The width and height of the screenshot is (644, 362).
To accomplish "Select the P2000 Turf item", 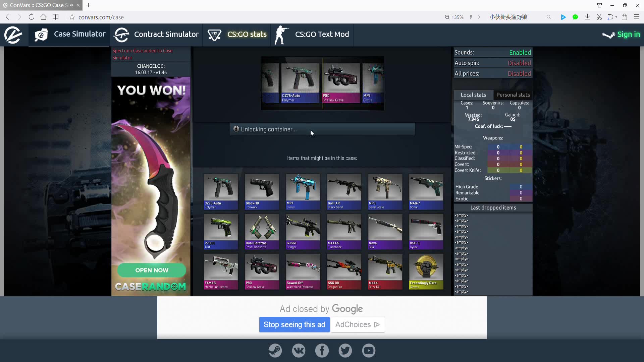I will point(221,232).
